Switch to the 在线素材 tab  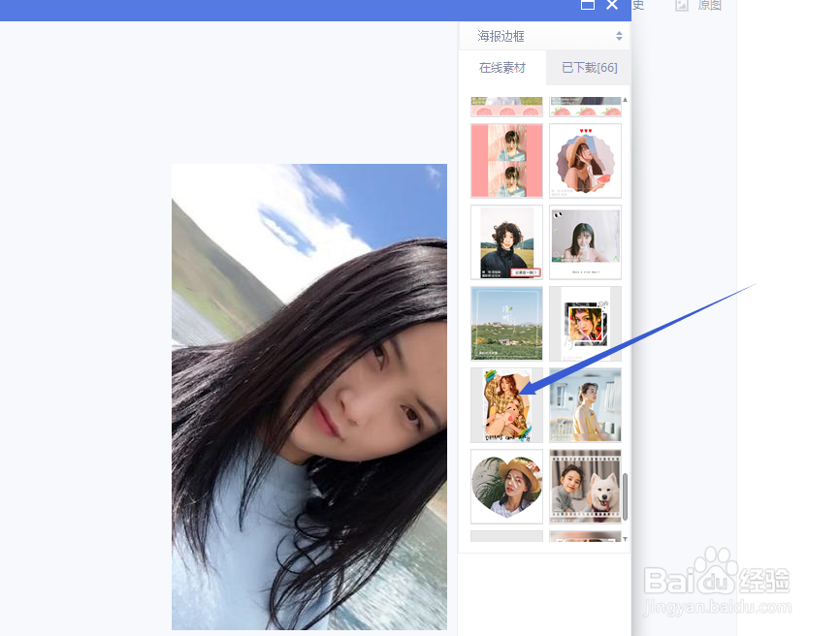tap(502, 68)
